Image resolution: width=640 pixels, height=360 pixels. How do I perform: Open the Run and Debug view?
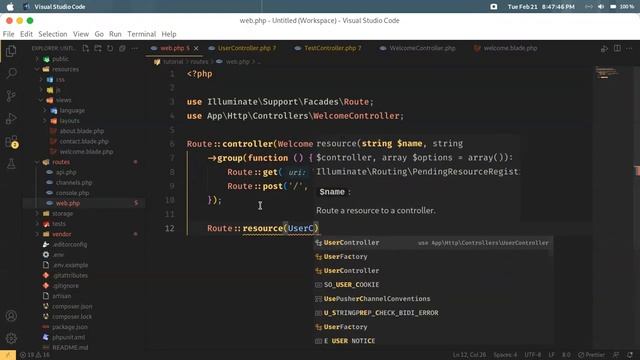coord(11,118)
